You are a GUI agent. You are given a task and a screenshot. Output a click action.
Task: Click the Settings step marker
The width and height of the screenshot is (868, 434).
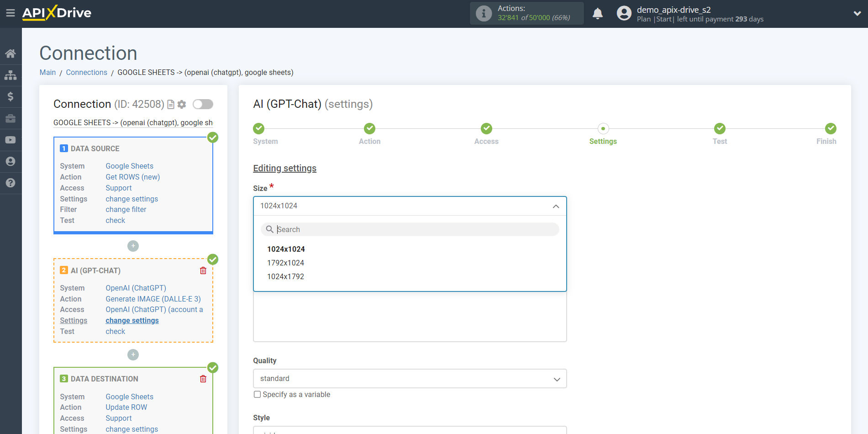coord(603,128)
